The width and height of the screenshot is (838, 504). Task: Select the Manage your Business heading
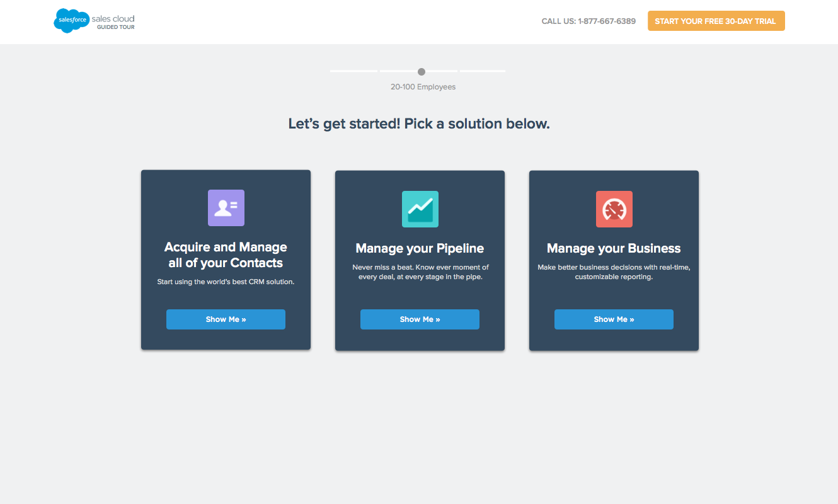pos(614,248)
